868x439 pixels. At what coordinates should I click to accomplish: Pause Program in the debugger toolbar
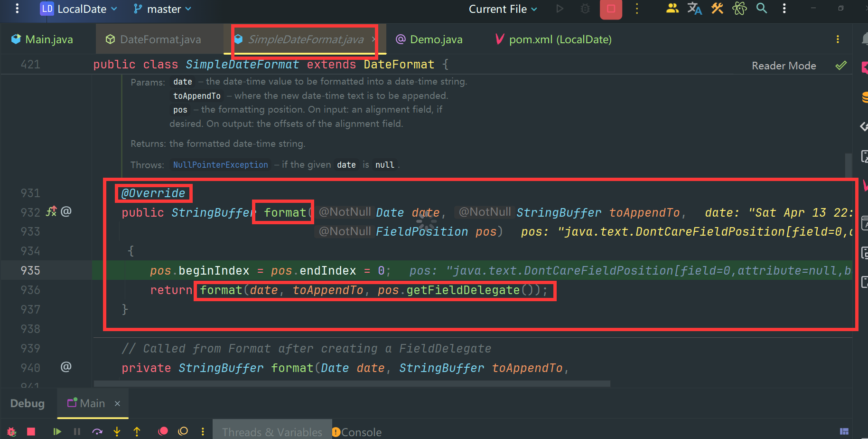pyautogui.click(x=77, y=431)
